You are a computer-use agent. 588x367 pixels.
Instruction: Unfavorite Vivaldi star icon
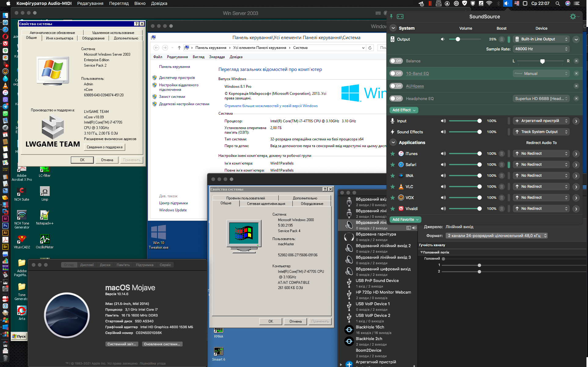coord(393,209)
